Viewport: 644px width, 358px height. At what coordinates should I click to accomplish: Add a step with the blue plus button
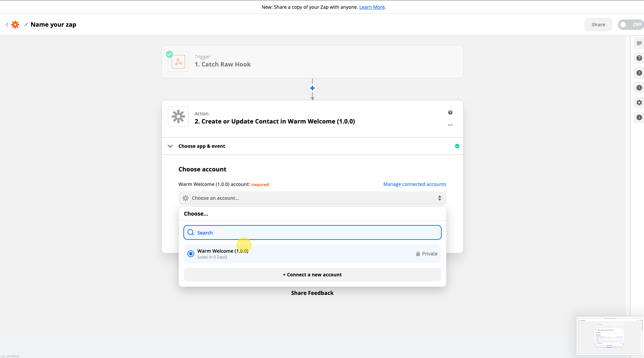[312, 88]
